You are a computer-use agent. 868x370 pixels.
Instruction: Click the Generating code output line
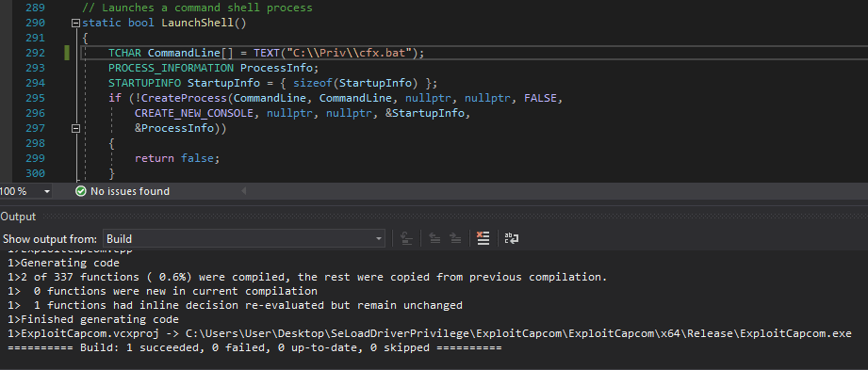(x=64, y=263)
